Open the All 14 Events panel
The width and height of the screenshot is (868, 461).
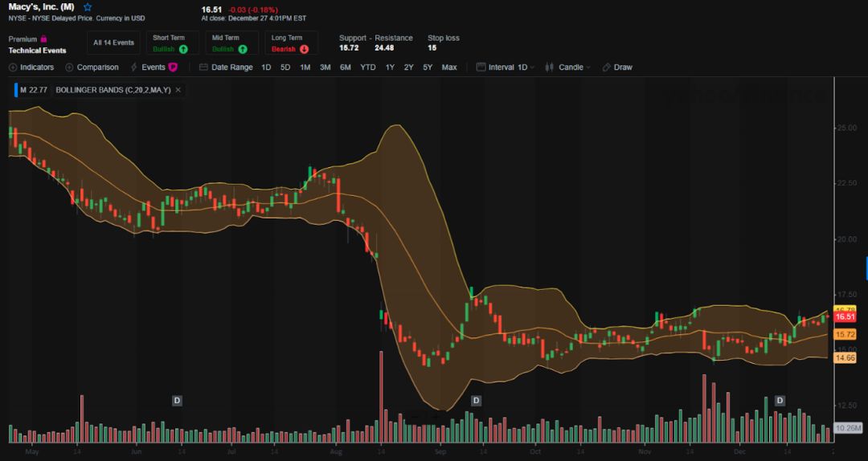click(113, 43)
